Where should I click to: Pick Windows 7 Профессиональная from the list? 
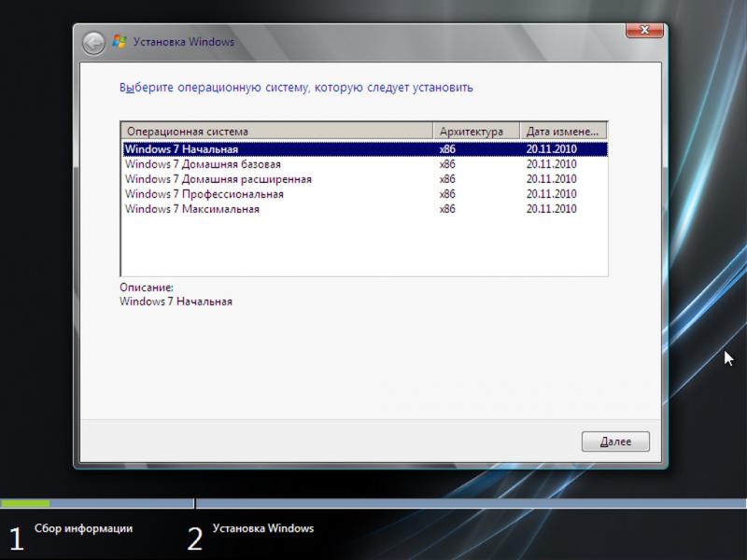pos(204,194)
